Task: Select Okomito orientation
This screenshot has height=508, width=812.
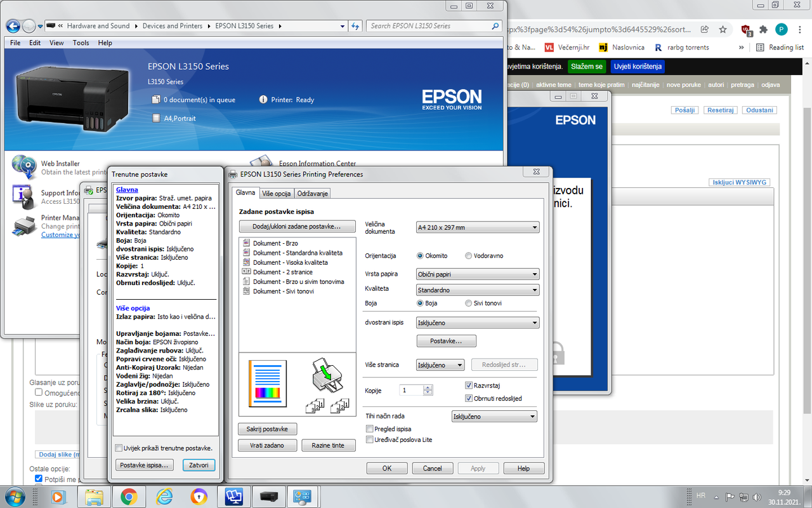Action: [x=432, y=256]
